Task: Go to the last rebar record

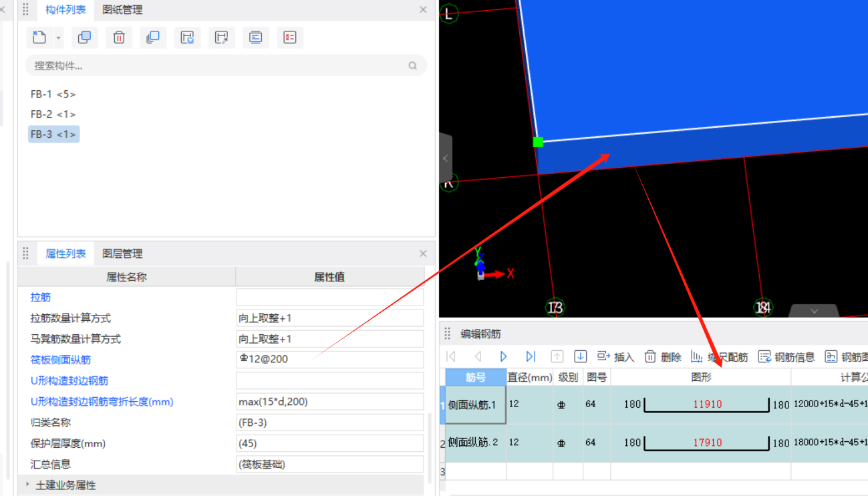Action: tap(531, 357)
